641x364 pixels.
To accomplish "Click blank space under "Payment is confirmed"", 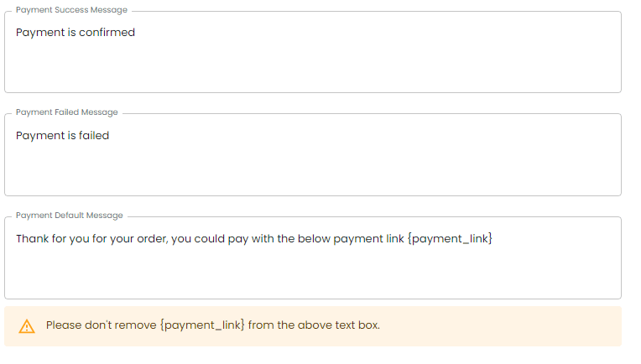I will [313, 65].
